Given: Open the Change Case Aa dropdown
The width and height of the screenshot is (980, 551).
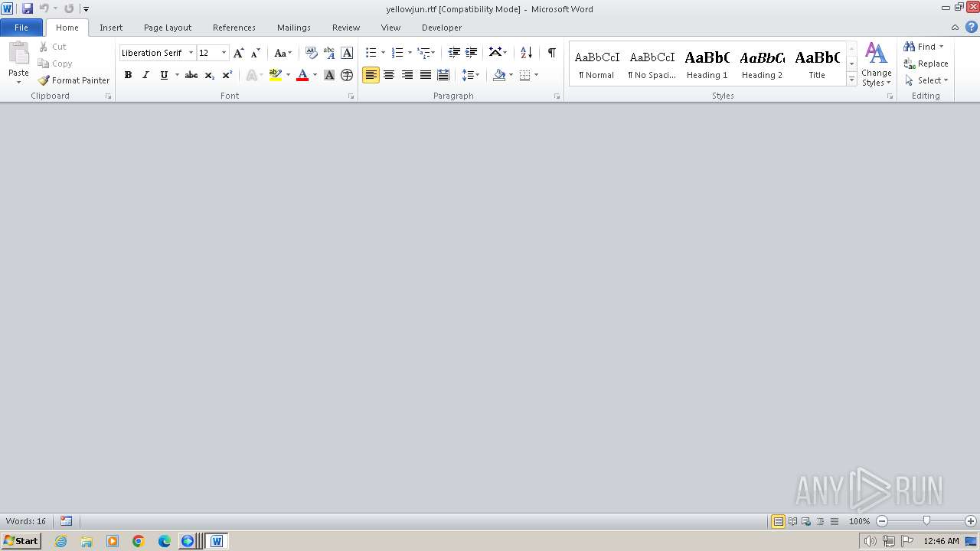Looking at the screenshot, I should (283, 53).
